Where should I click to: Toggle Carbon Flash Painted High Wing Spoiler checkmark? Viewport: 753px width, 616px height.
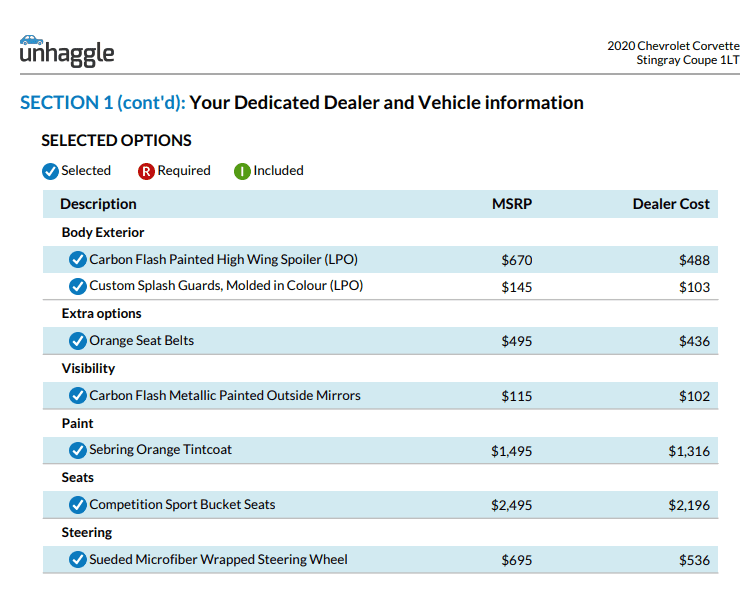[x=77, y=260]
